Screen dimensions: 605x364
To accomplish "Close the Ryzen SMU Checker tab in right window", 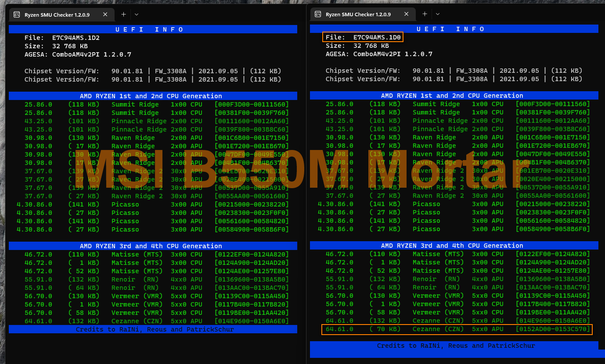I will coord(407,14).
